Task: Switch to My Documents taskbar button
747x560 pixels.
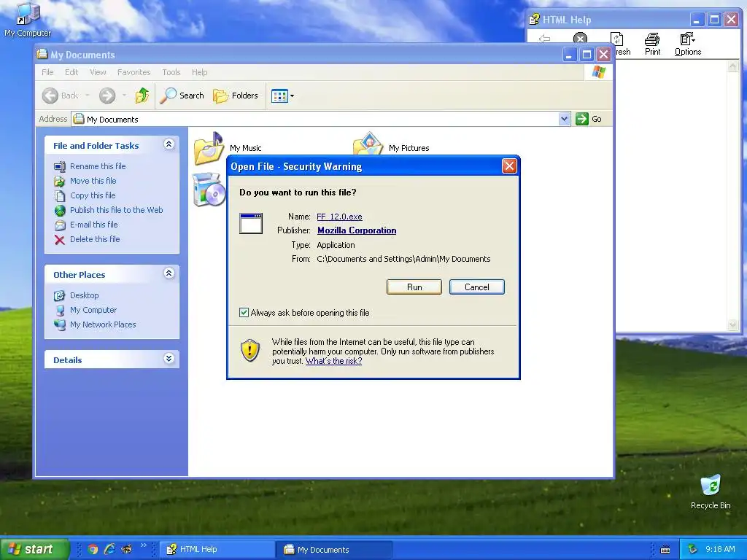Action: point(334,550)
